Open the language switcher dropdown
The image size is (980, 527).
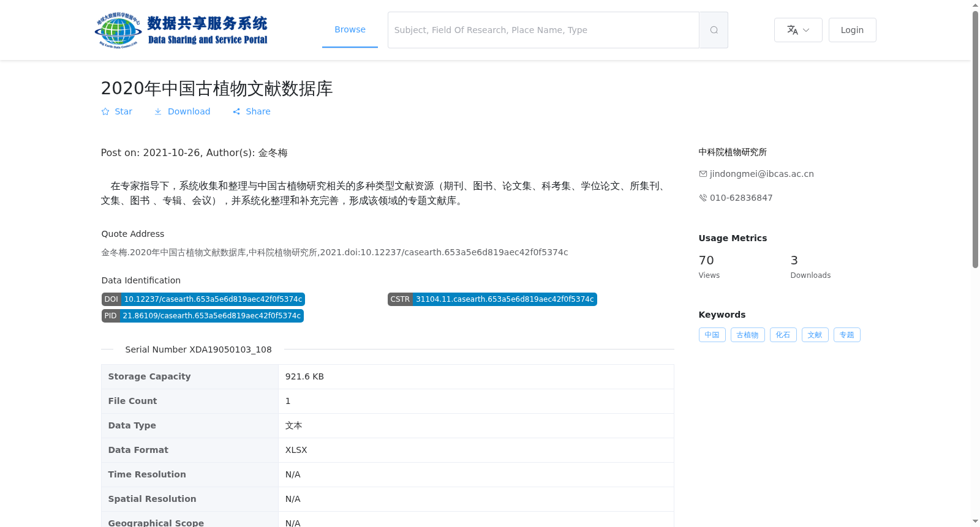(x=798, y=30)
